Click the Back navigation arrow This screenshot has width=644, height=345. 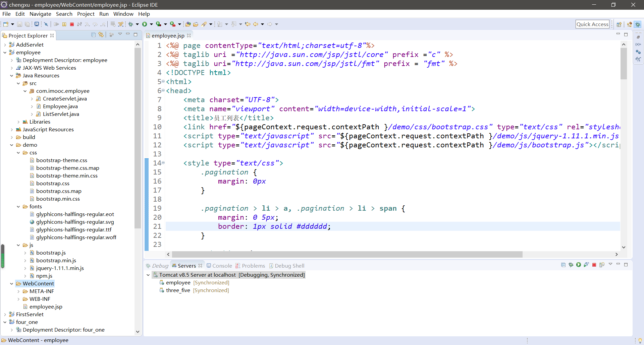click(256, 24)
